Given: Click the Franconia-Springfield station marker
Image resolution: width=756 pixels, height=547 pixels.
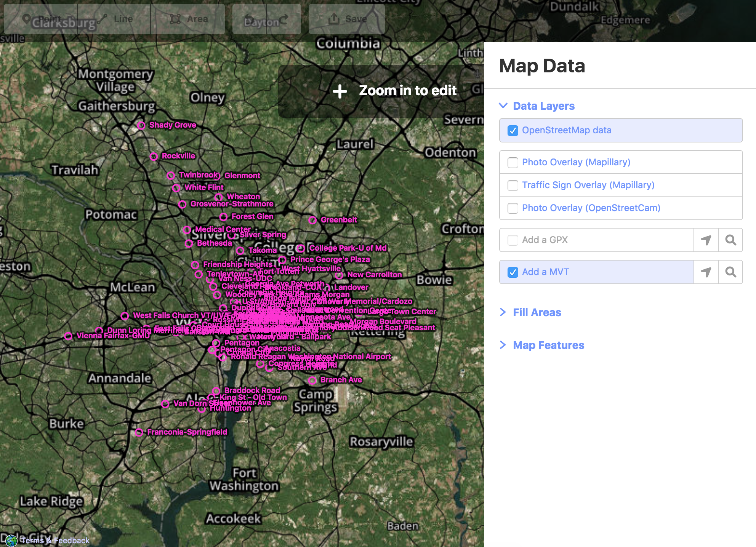Looking at the screenshot, I should click(x=139, y=433).
